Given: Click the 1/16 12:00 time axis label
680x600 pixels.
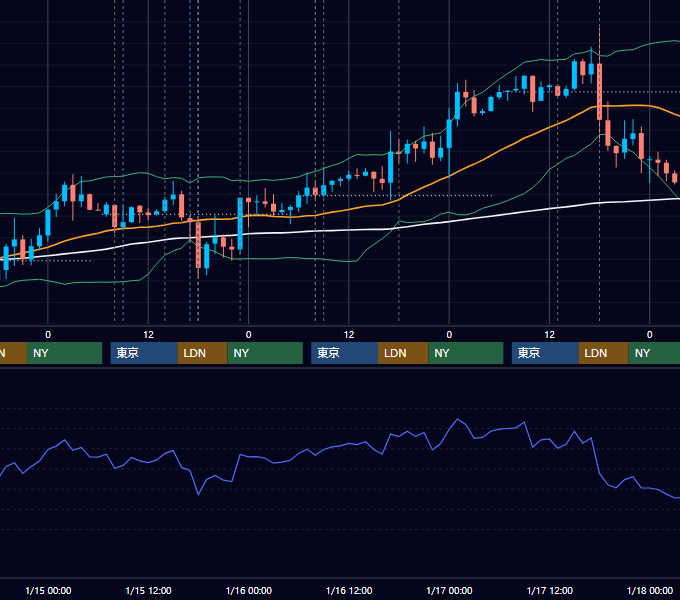Looking at the screenshot, I should click(x=349, y=590).
